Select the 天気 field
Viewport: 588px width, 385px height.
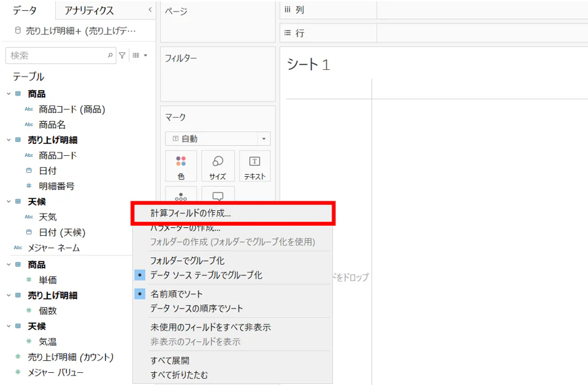(48, 217)
